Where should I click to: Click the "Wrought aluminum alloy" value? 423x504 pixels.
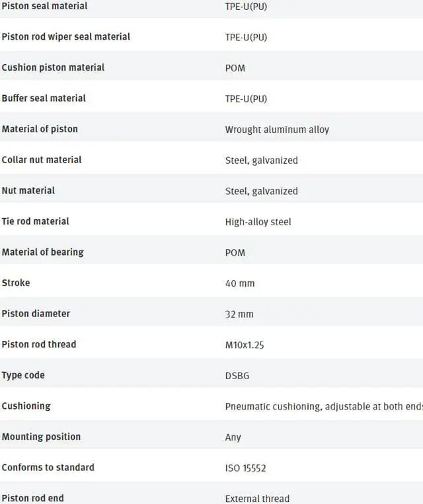[x=277, y=129]
